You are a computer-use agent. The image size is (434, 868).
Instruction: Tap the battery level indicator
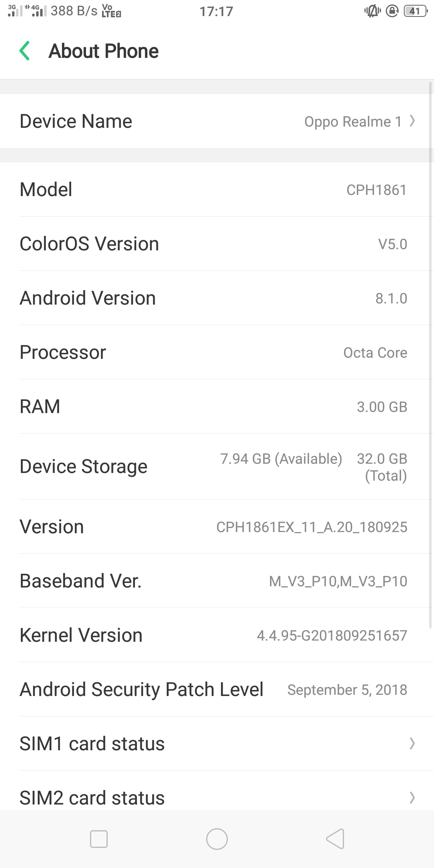tap(415, 11)
